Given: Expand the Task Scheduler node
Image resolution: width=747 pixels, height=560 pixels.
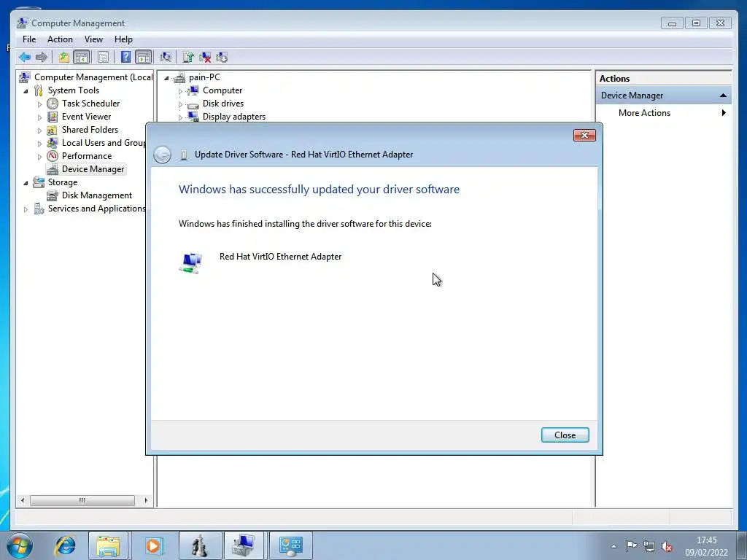Looking at the screenshot, I should click(x=39, y=104).
